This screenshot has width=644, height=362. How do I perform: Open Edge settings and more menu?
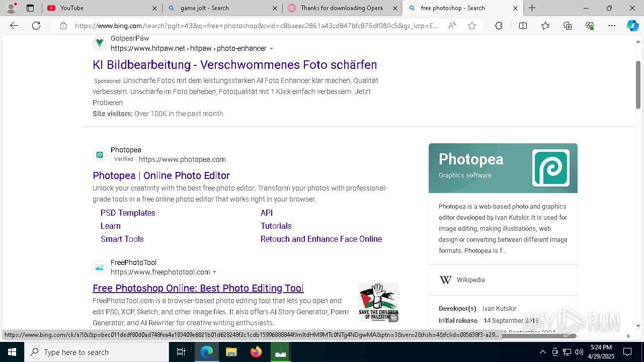click(612, 26)
